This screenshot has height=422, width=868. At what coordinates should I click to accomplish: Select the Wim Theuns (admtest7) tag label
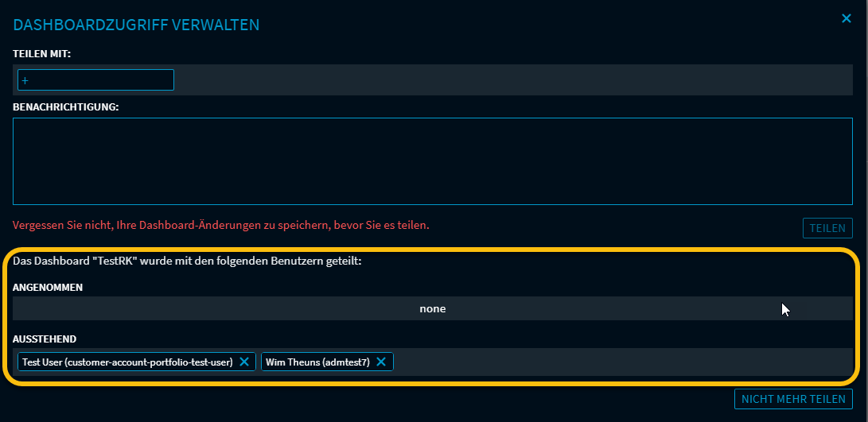pos(317,362)
